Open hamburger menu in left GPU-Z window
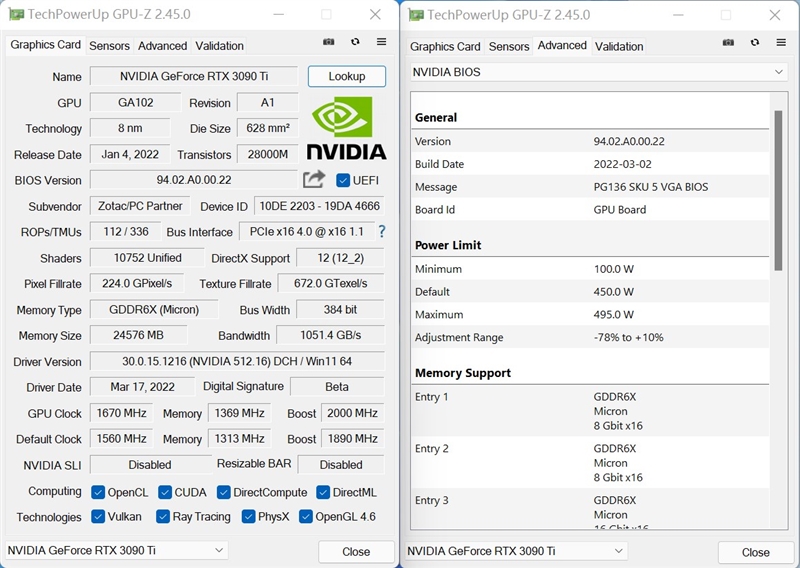 (x=382, y=42)
